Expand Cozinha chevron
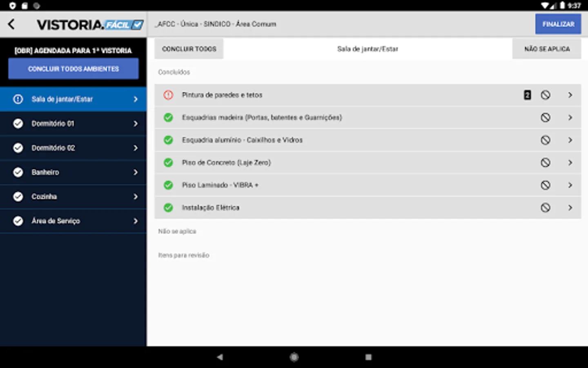This screenshot has height=368, width=588. point(136,197)
